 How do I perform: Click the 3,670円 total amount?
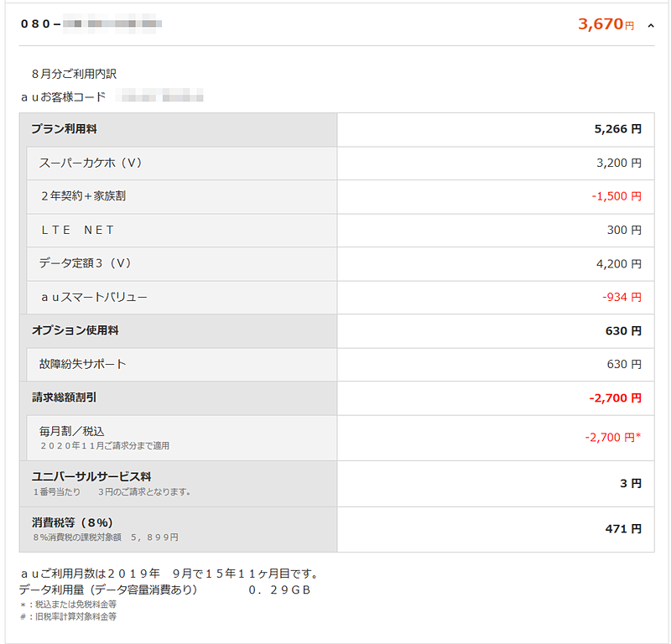606,24
